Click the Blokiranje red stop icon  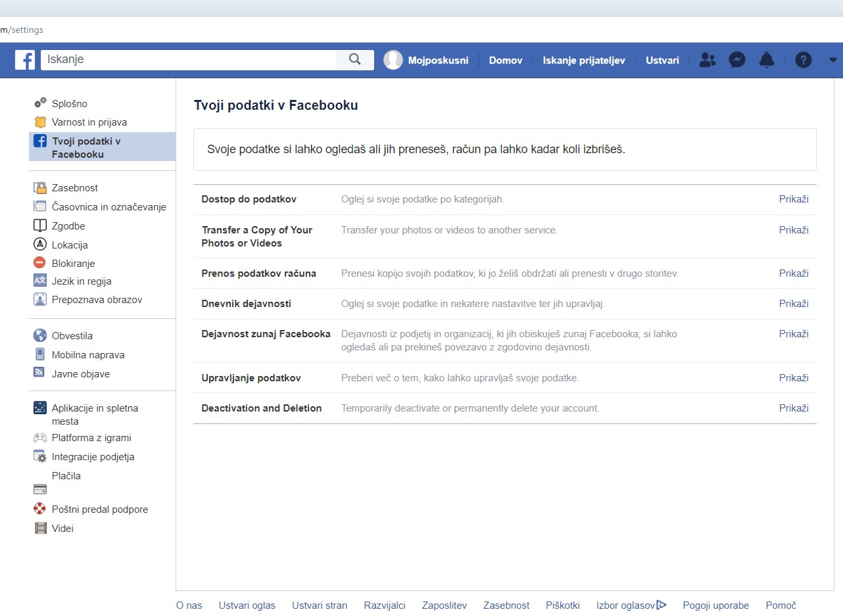(40, 263)
